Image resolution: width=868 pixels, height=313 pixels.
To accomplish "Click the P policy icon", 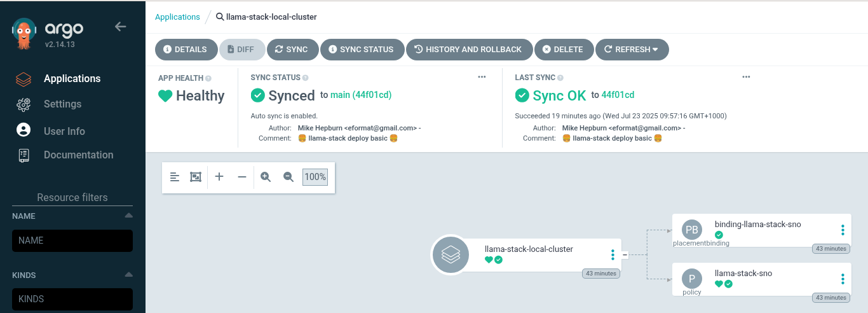I will pos(692,279).
